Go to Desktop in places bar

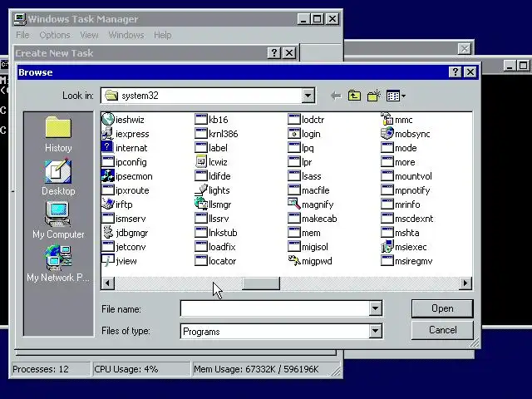pos(58,177)
